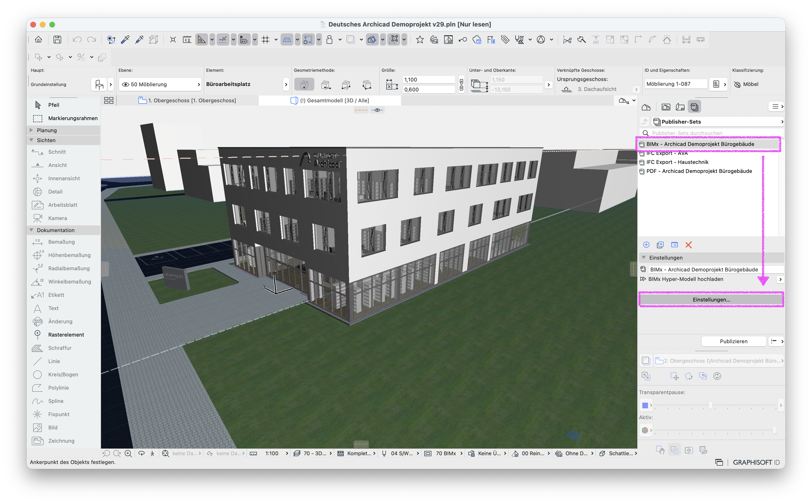Open BIMx Hyper-Modell hochladen options arrow
Screen dimensions: 812x504
click(x=780, y=279)
